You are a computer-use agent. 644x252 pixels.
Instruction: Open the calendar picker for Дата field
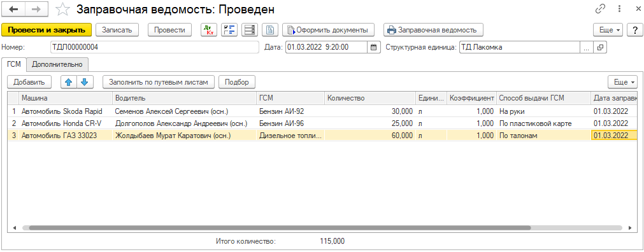[x=373, y=47]
